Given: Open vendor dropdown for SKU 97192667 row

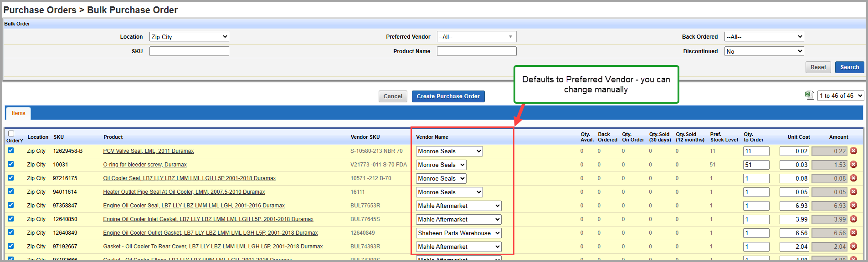Looking at the screenshot, I should pyautogui.click(x=459, y=247).
